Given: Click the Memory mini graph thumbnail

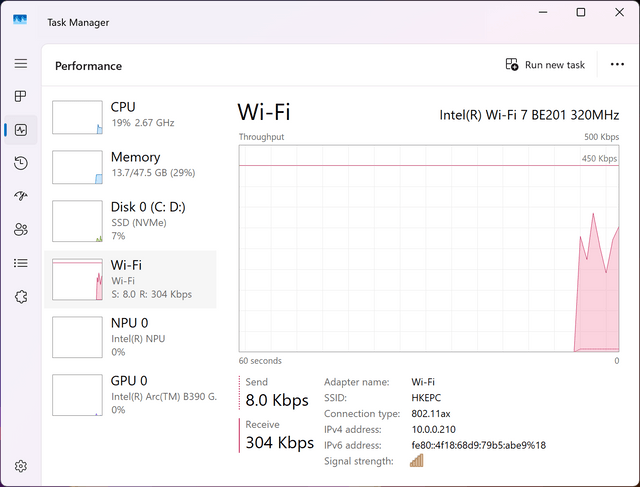Looking at the screenshot, I should 77,167.
